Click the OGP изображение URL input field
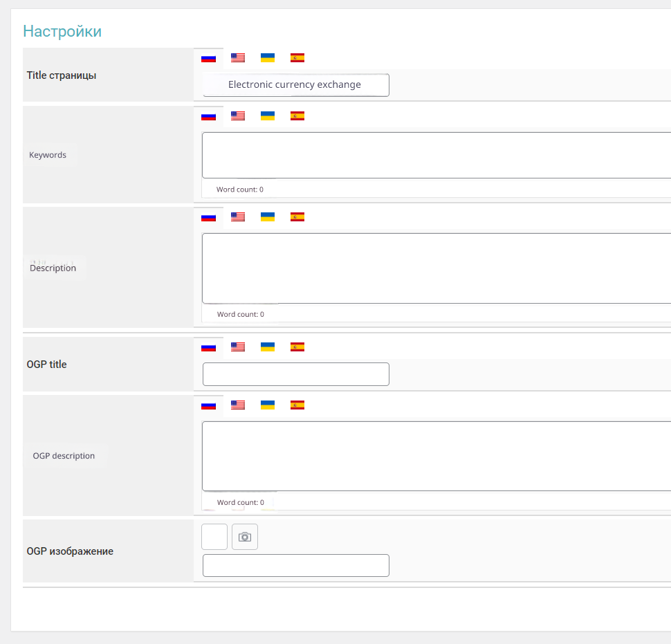The width and height of the screenshot is (671, 644). 295,565
